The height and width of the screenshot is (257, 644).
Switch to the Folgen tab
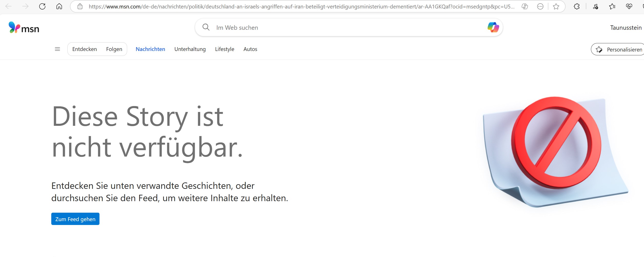click(114, 49)
